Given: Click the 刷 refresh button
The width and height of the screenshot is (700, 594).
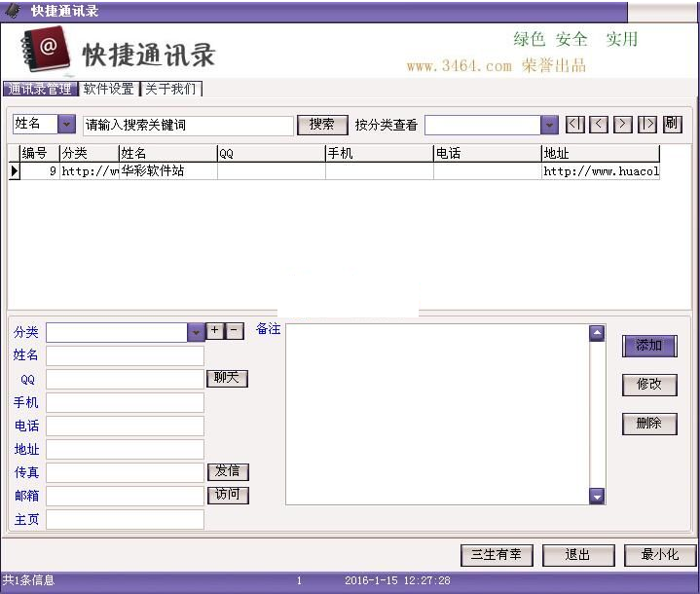Looking at the screenshot, I should coord(672,125).
